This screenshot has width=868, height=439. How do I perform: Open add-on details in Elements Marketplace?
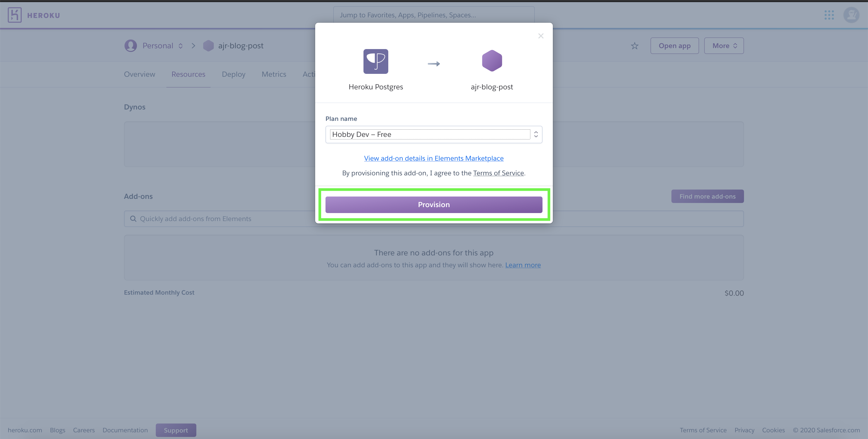pos(434,158)
